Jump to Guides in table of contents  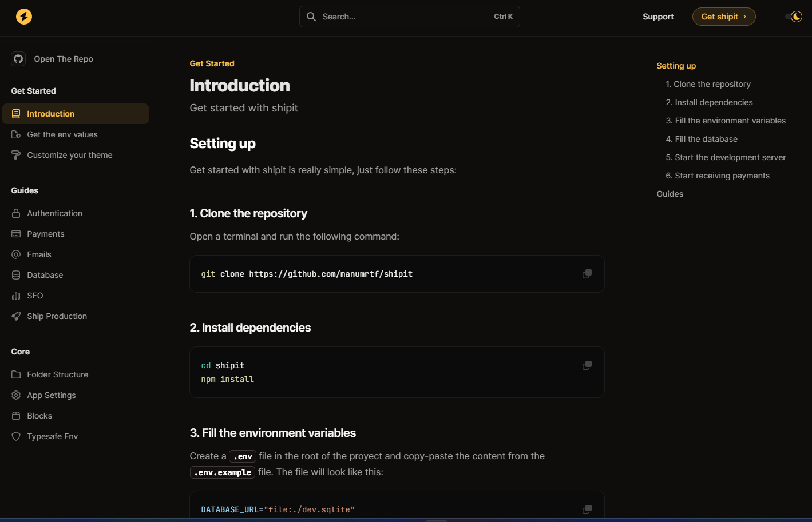(x=670, y=194)
